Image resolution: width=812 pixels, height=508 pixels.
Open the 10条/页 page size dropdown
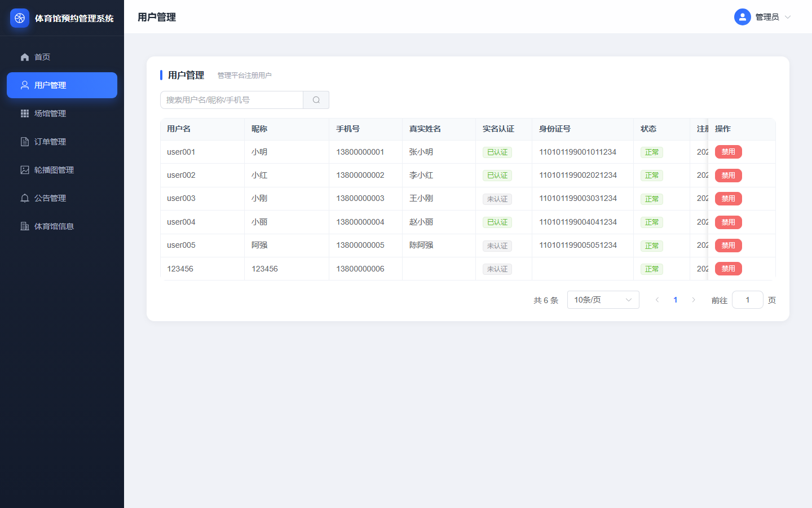[x=603, y=300]
